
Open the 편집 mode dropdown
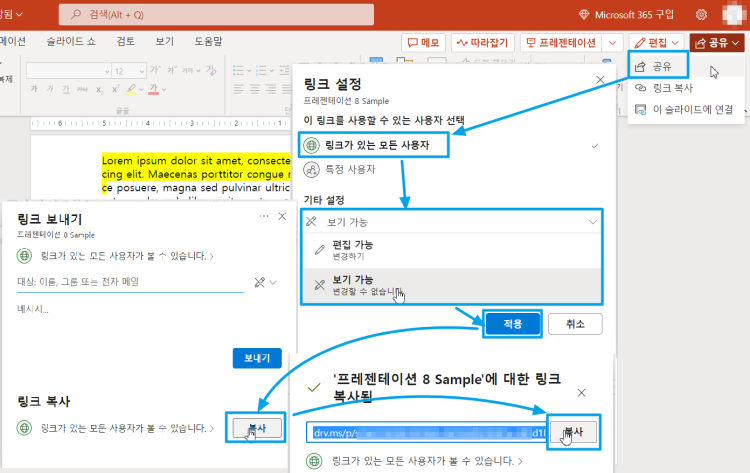pyautogui.click(x=657, y=43)
